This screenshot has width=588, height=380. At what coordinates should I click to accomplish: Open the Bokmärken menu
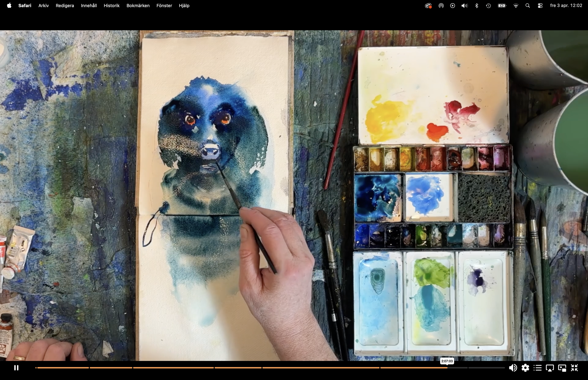tap(138, 6)
